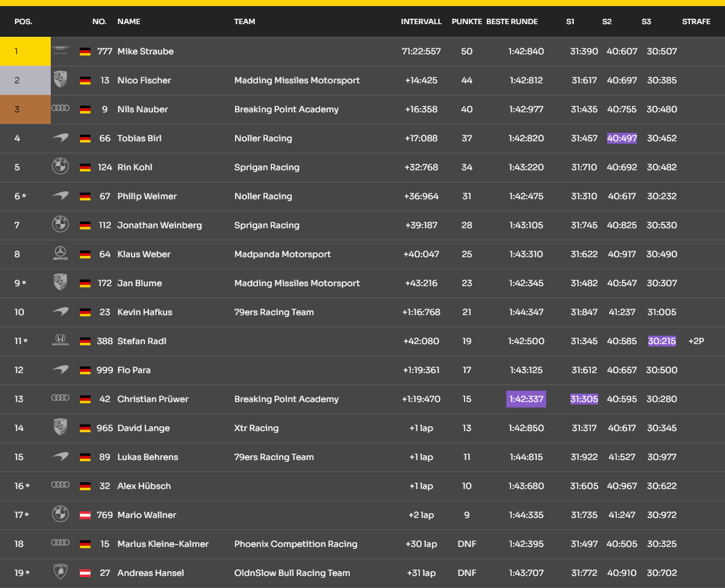Sort by the BESTE RUNDE column header

tap(512, 22)
